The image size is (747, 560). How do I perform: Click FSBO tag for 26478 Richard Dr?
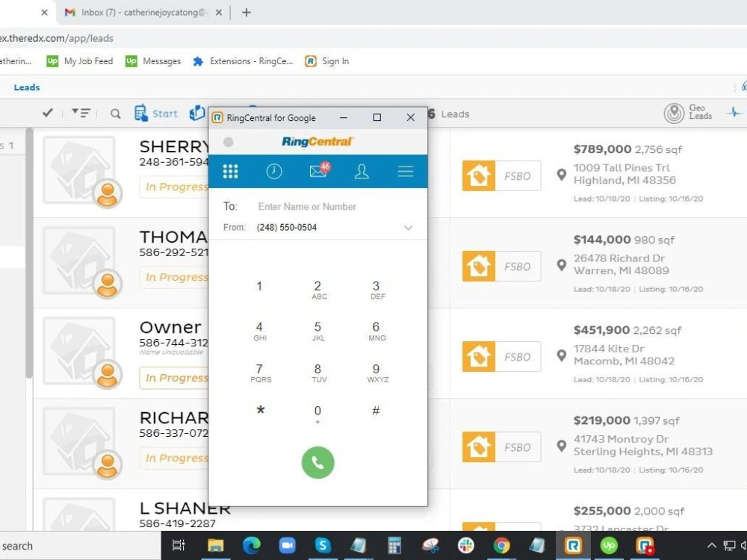(x=501, y=267)
